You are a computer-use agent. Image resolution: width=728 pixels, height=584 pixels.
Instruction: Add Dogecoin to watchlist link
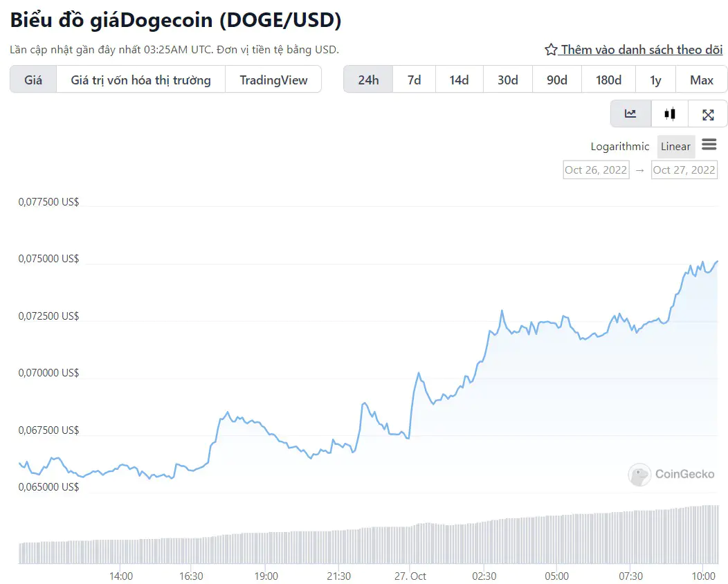pyautogui.click(x=641, y=50)
